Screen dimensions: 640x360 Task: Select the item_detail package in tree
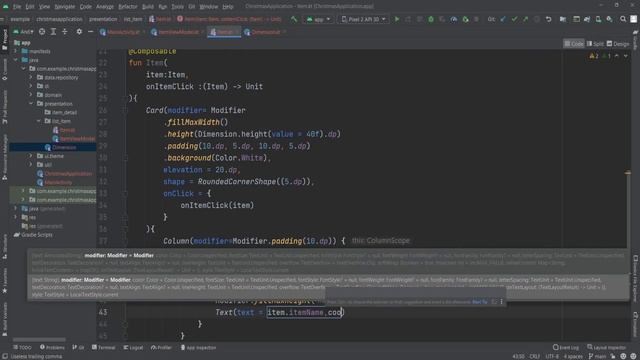[x=64, y=112]
